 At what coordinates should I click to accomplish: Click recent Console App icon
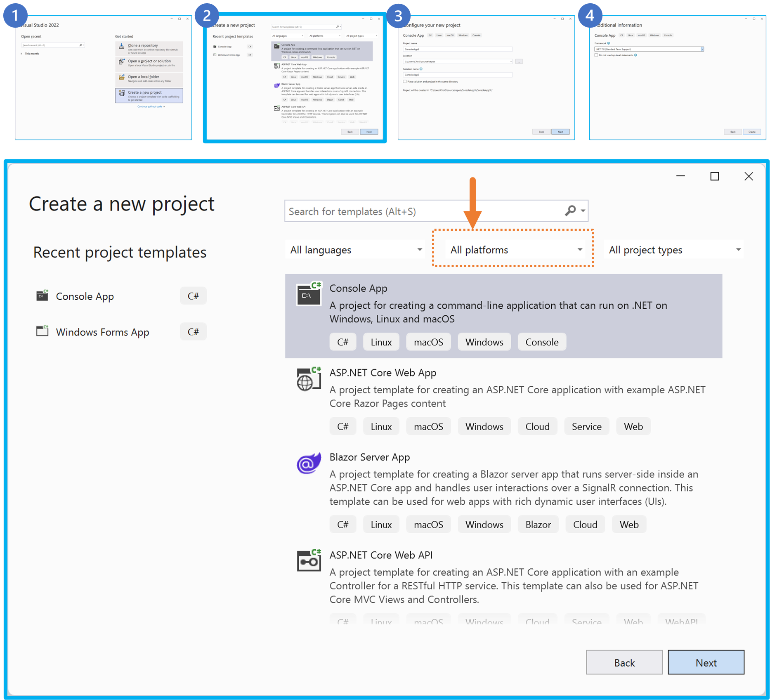click(42, 295)
